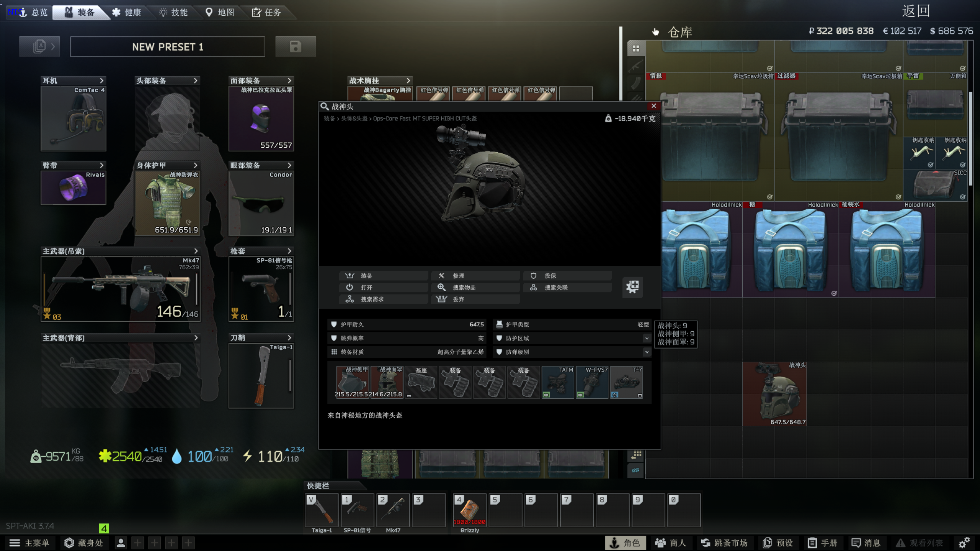Select the 战神头 helmet in the stash
Image resolution: width=980 pixels, height=551 pixels.
click(775, 394)
